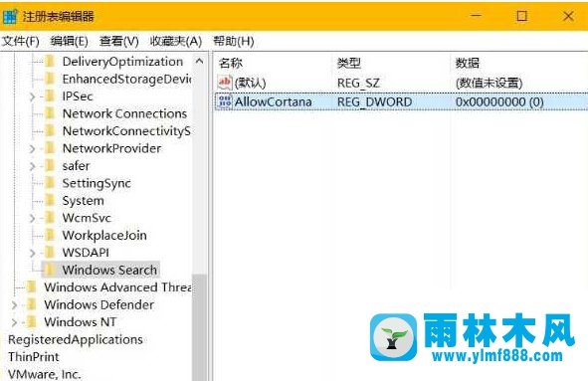This screenshot has height=381, width=588.
Task: Click the SettingSync folder icon
Action: pyautogui.click(x=50, y=183)
